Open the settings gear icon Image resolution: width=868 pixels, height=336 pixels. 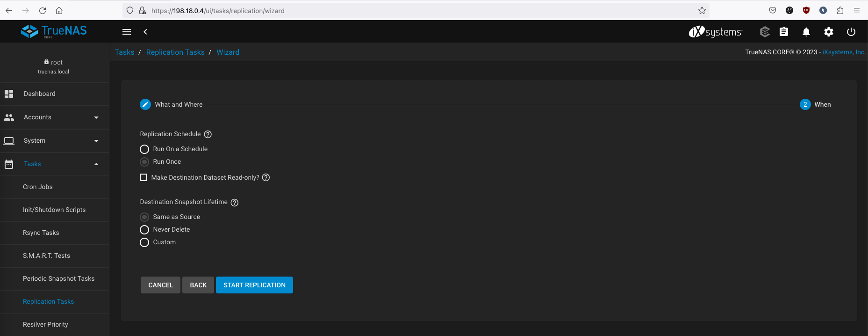829,32
